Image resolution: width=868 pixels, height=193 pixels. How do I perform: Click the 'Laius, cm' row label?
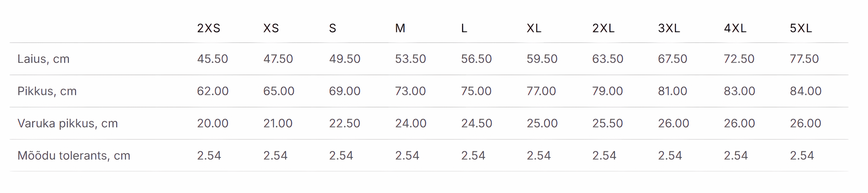tap(43, 59)
